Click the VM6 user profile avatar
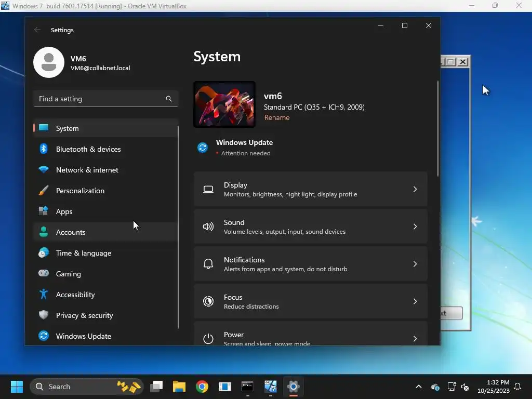The image size is (532, 399). (49, 62)
